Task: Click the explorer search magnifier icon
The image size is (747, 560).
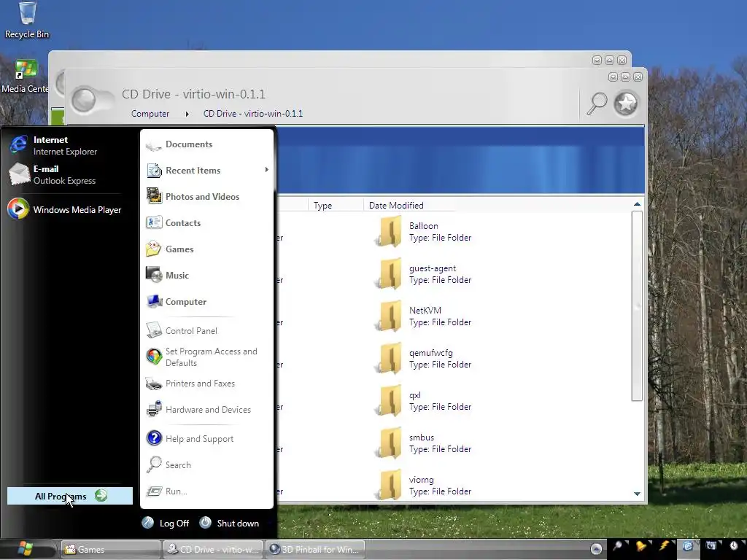Action: pyautogui.click(x=597, y=103)
